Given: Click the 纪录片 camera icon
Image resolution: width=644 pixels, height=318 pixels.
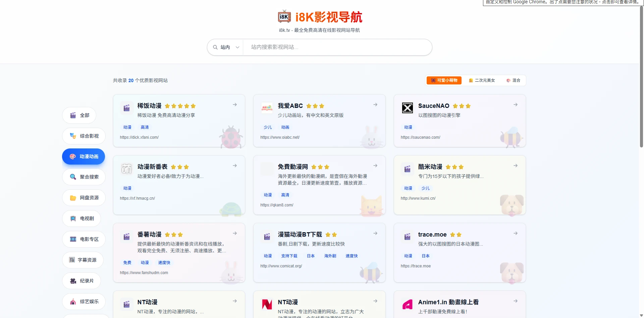Looking at the screenshot, I should click(72, 281).
